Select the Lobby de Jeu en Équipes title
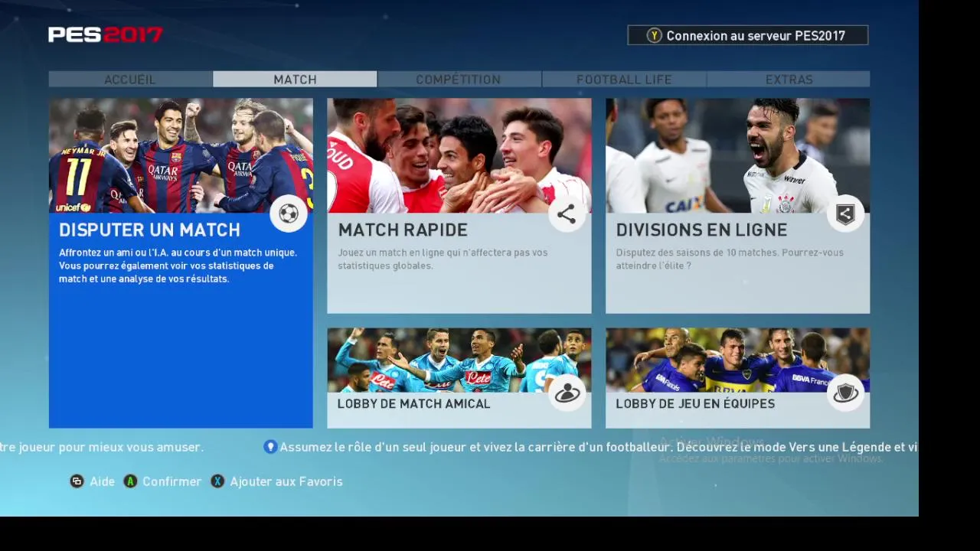This screenshot has width=980, height=551. point(695,403)
